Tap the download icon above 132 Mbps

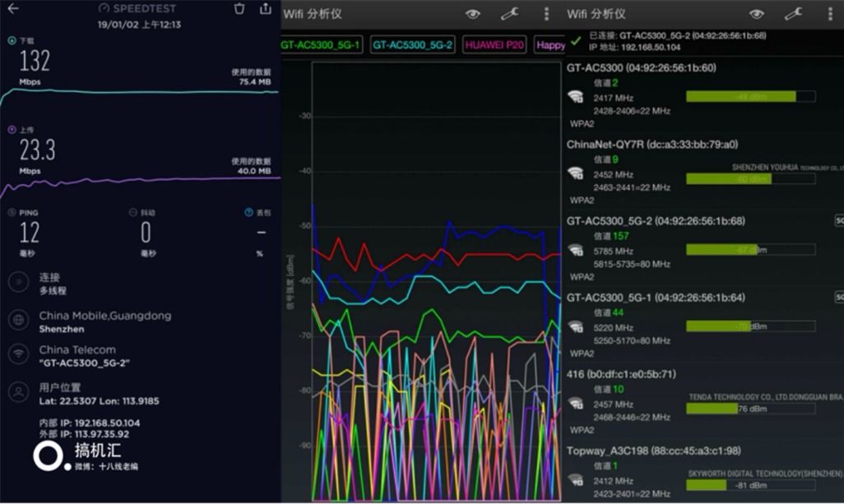pos(12,40)
